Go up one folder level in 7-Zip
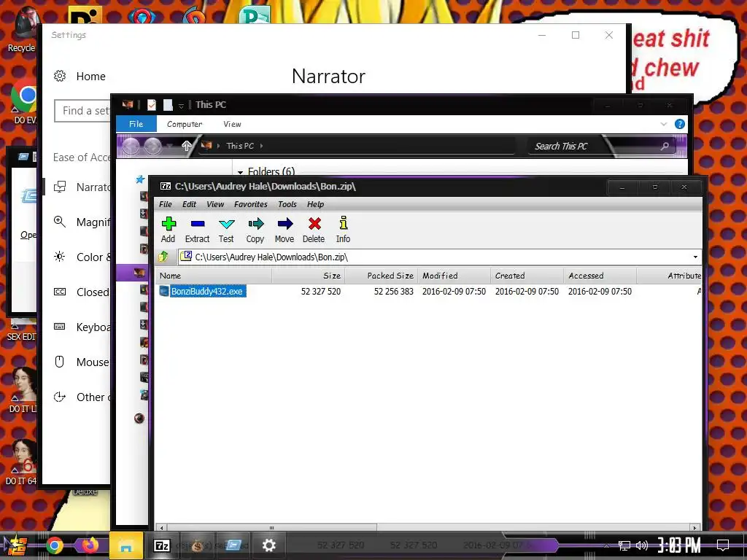The image size is (747, 560). (163, 257)
